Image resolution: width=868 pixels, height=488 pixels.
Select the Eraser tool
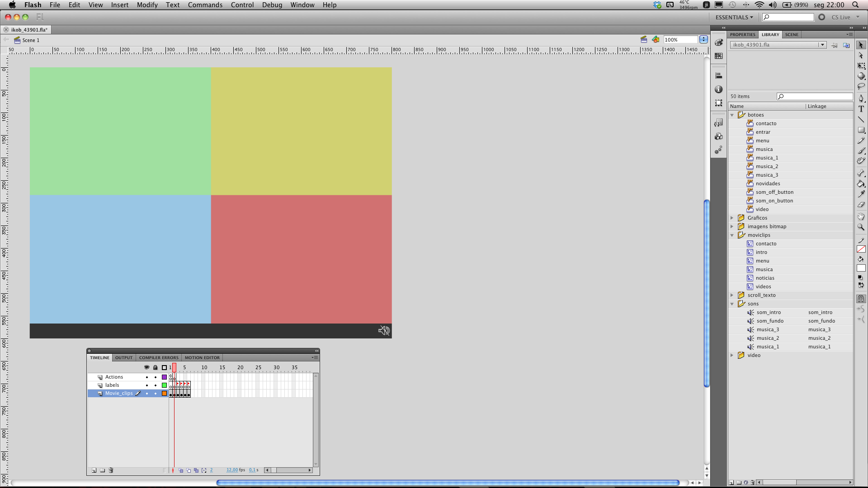pos(861,205)
